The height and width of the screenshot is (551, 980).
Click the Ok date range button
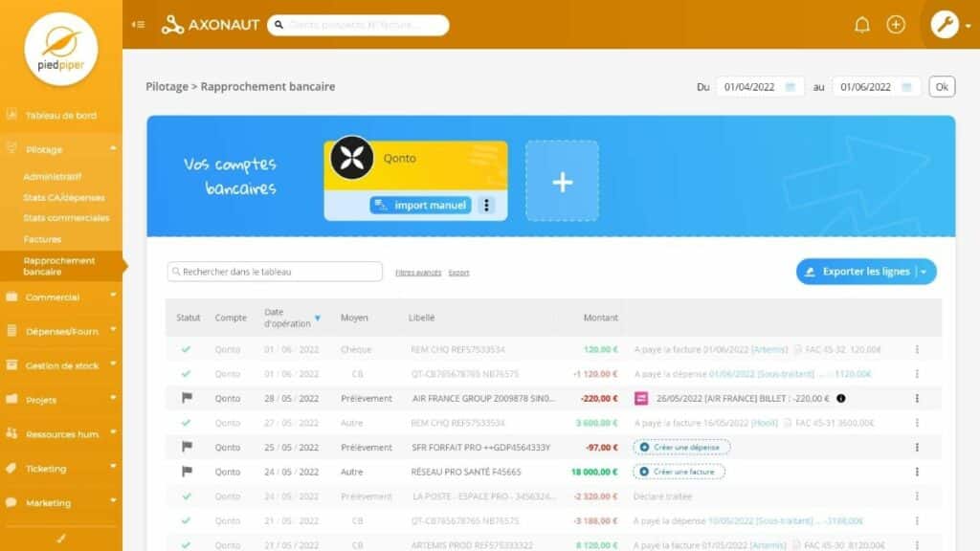942,87
